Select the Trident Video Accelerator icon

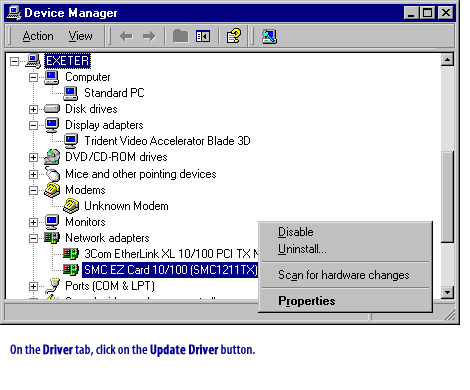[71, 141]
